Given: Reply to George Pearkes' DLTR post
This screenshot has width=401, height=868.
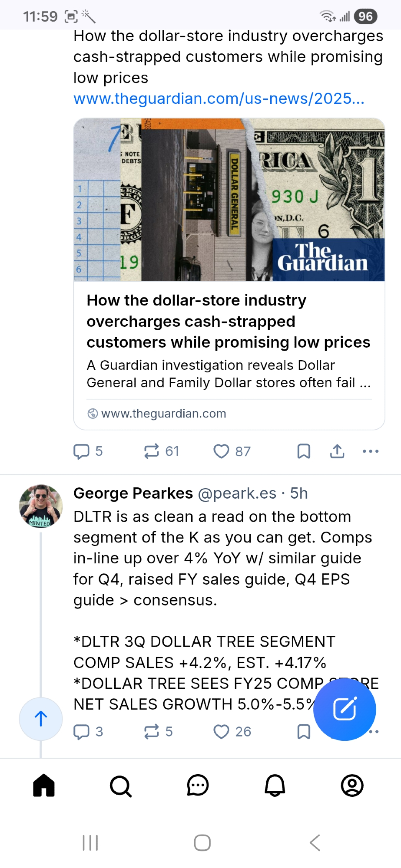Looking at the screenshot, I should click(x=82, y=732).
